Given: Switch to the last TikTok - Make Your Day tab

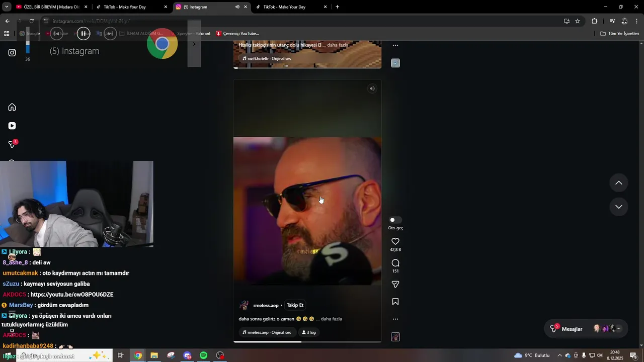Looking at the screenshot, I should 291,7.
